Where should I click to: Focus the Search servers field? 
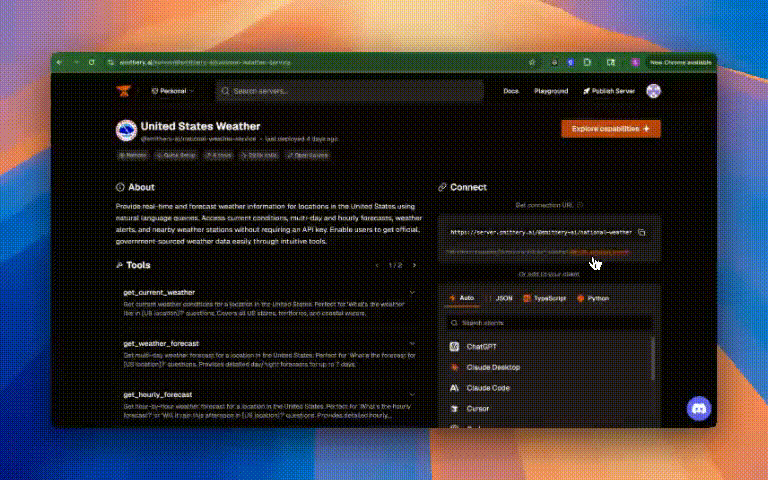tap(350, 91)
